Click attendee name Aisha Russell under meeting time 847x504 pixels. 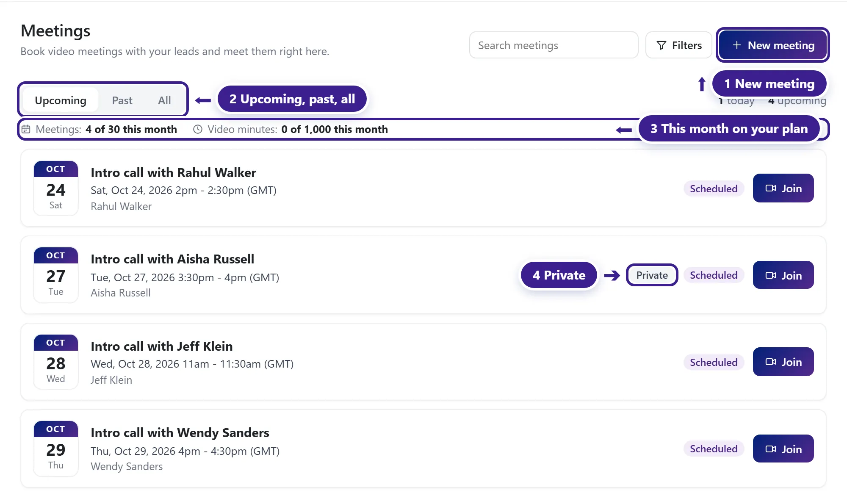[x=121, y=293]
